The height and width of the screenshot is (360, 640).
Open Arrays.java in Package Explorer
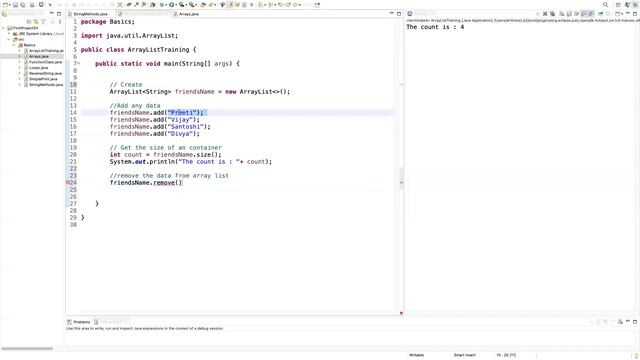click(38, 56)
